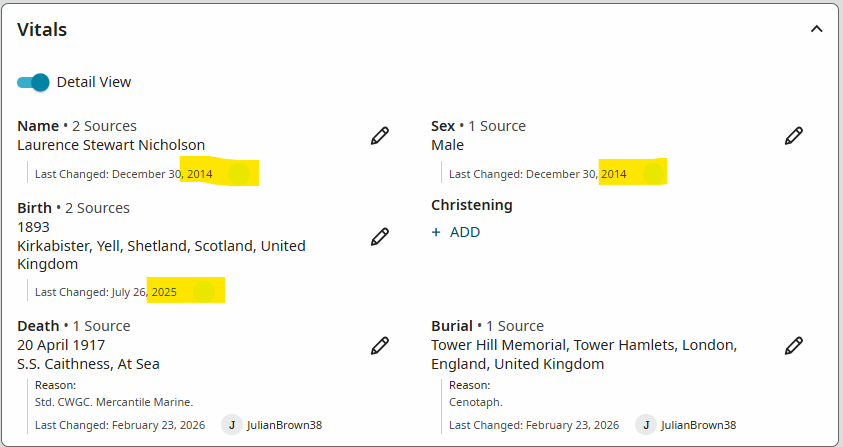View the 1 Source attached to Burial
The width and height of the screenshot is (843, 447).
point(515,326)
